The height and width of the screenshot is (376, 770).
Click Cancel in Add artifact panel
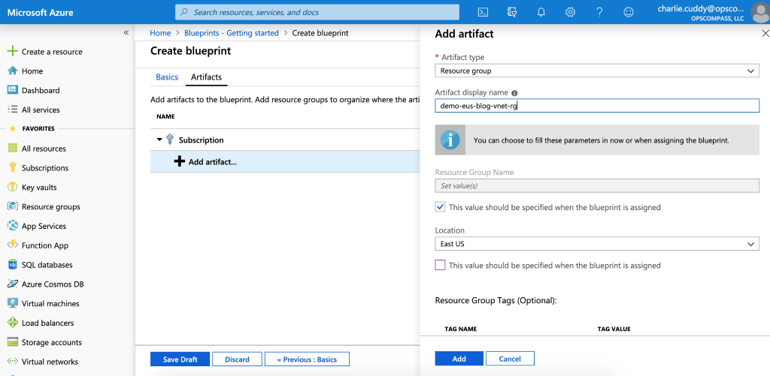[x=510, y=359]
